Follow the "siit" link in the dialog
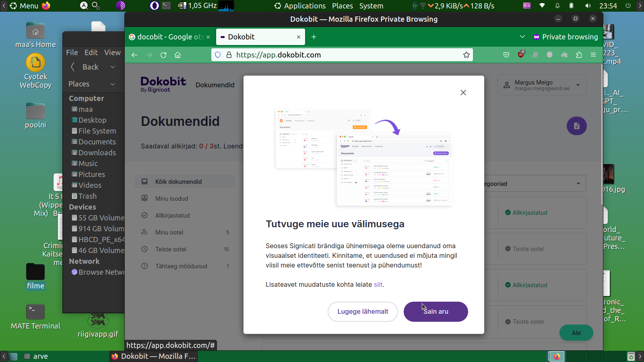This screenshot has width=644, height=362. 378,285
